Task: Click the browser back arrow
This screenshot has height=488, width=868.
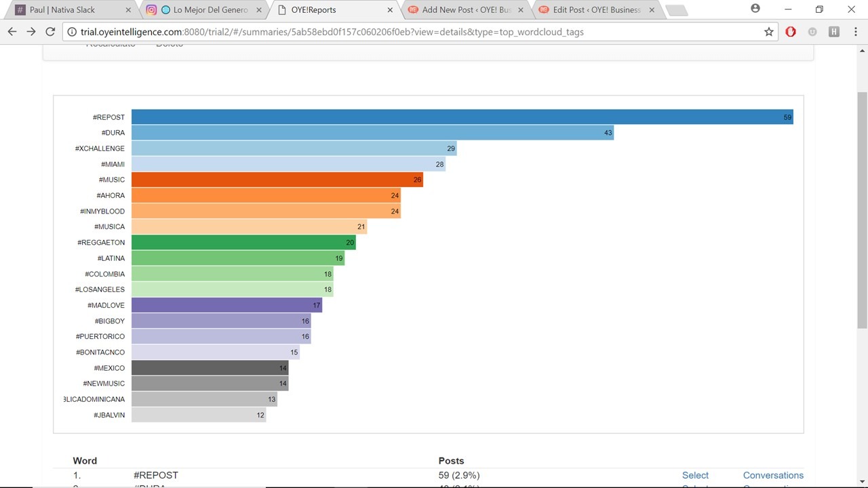Action: point(12,32)
